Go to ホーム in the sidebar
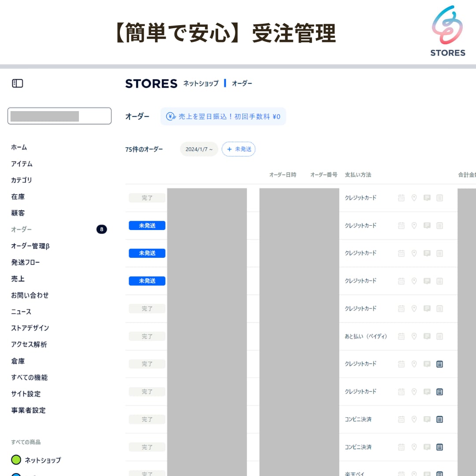The height and width of the screenshot is (476, 476). 19,147
